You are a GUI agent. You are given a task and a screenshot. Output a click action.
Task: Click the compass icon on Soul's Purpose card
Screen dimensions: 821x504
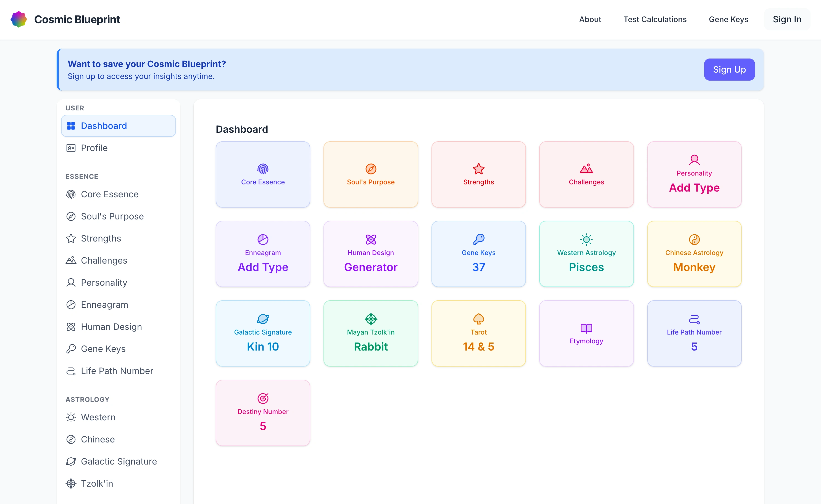pyautogui.click(x=371, y=169)
